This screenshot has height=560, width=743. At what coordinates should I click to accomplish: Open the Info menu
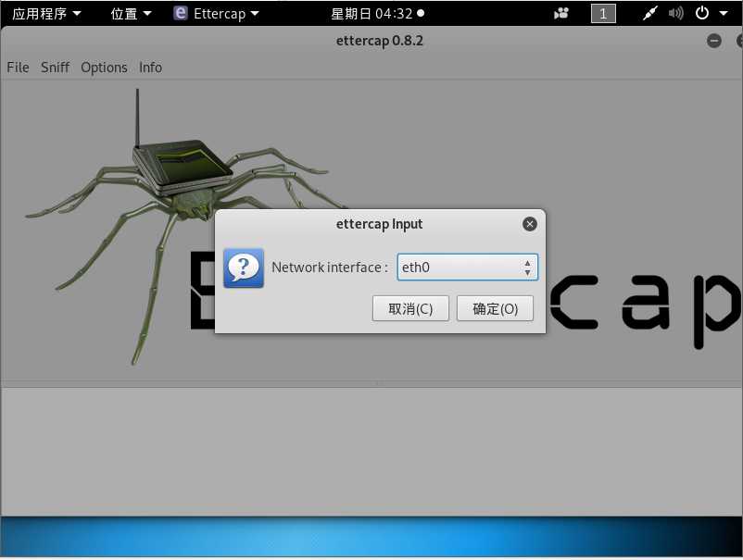[x=150, y=68]
